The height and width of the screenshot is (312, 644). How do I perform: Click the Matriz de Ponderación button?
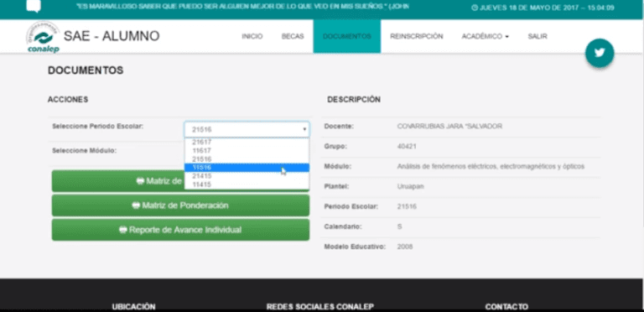(180, 205)
